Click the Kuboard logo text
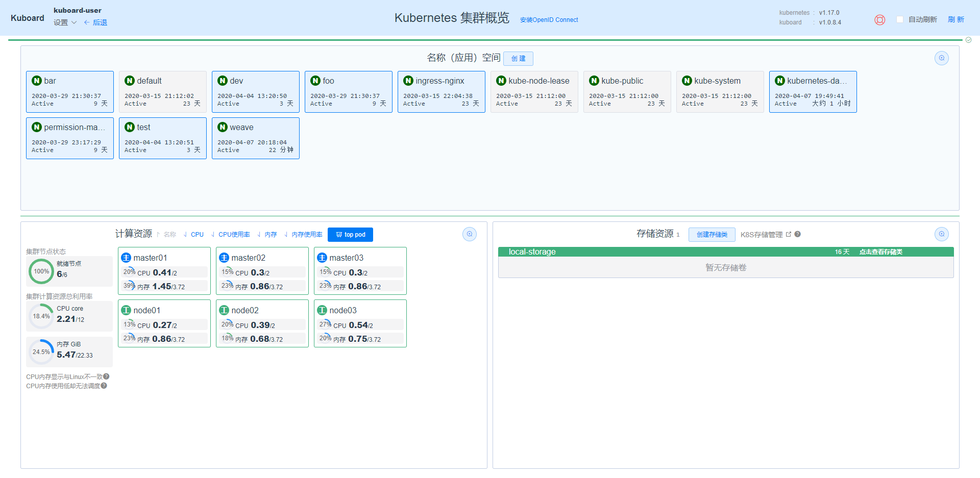This screenshot has width=980, height=478. [x=28, y=18]
